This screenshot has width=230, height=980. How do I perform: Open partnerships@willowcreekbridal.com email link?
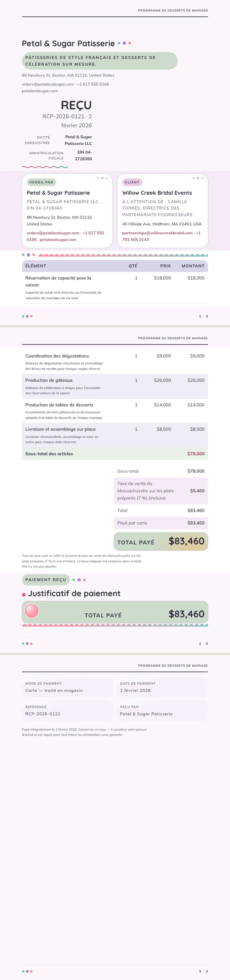click(x=157, y=233)
